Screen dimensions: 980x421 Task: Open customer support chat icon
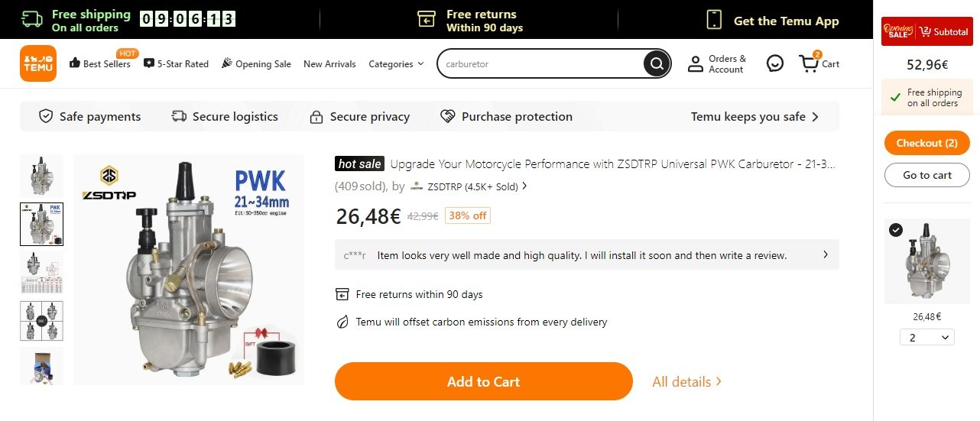[x=775, y=64]
